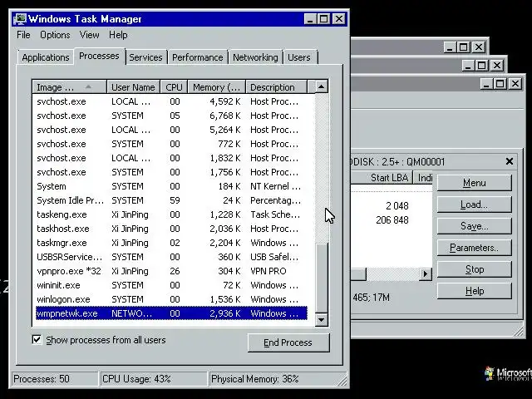Open the Help menu in Task Manager
532x399 pixels.
coord(118,35)
